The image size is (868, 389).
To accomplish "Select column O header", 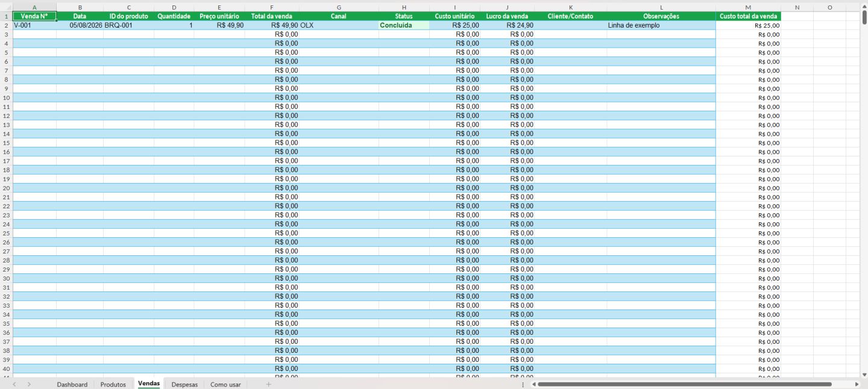I will pos(830,7).
